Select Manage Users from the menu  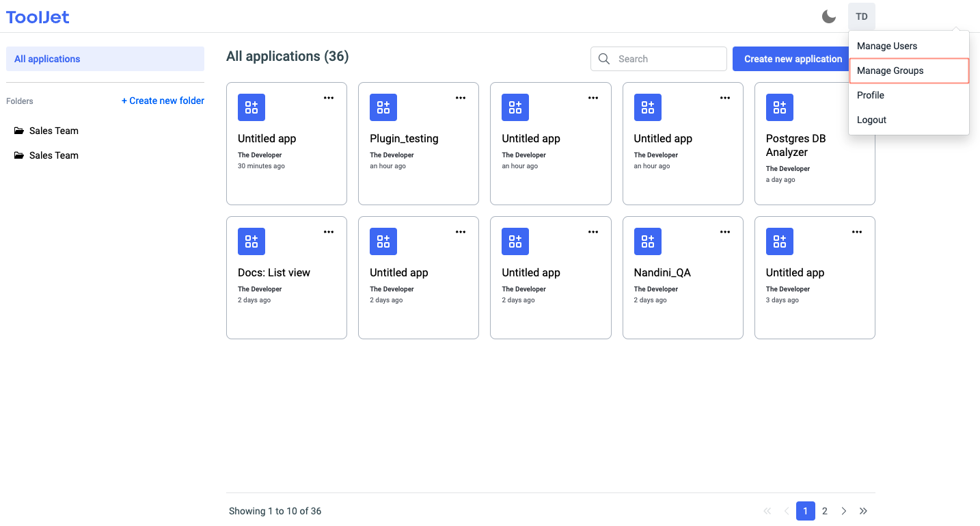coord(887,46)
